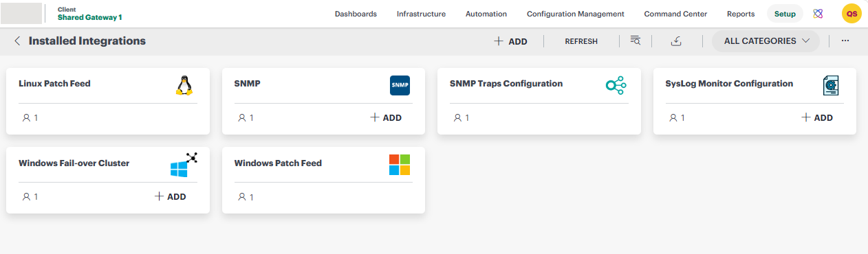Click the grey logo placeholder at top left
The height and width of the screenshot is (254, 868).
pyautogui.click(x=22, y=14)
